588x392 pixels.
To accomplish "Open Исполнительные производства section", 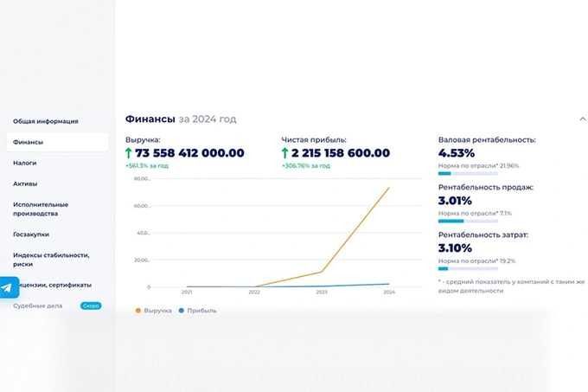I will tap(41, 209).
